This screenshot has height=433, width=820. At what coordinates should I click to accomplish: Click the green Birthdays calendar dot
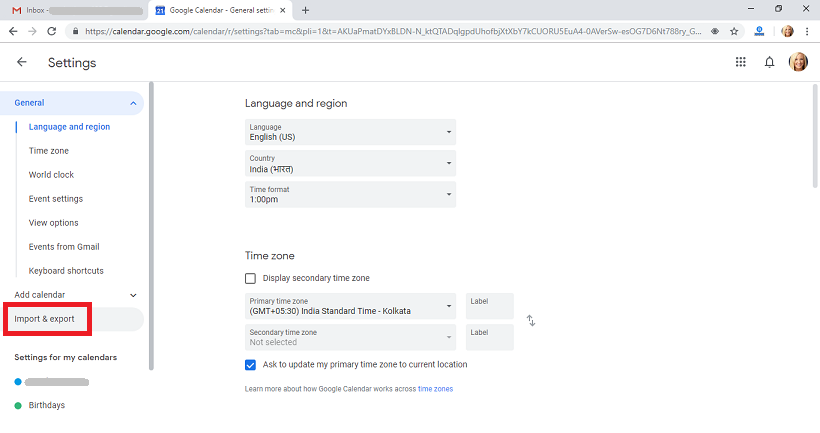pos(18,405)
